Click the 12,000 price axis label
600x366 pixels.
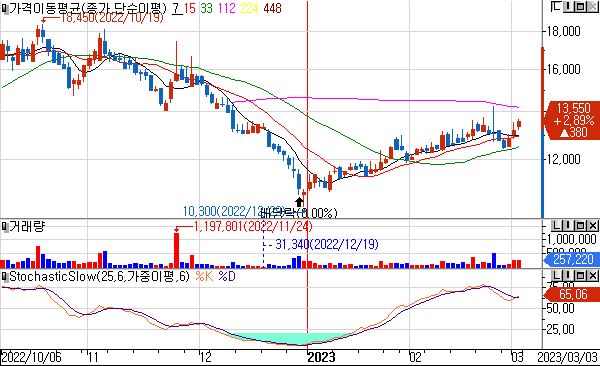point(564,159)
